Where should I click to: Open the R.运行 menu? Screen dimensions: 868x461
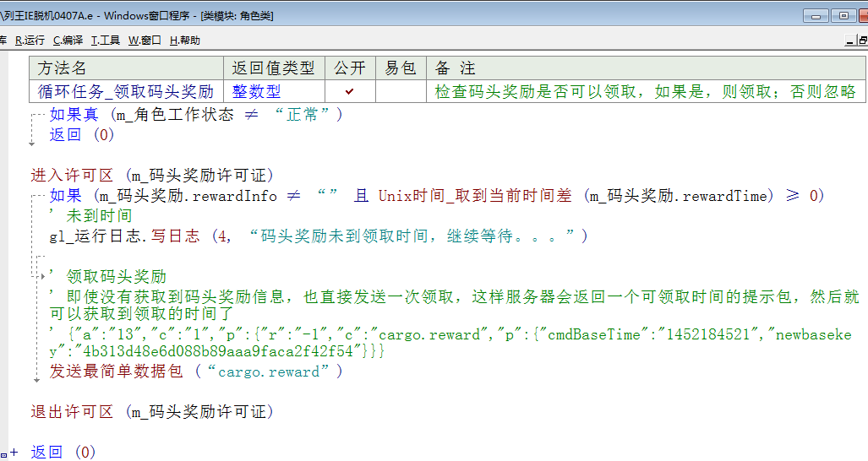[x=30, y=40]
